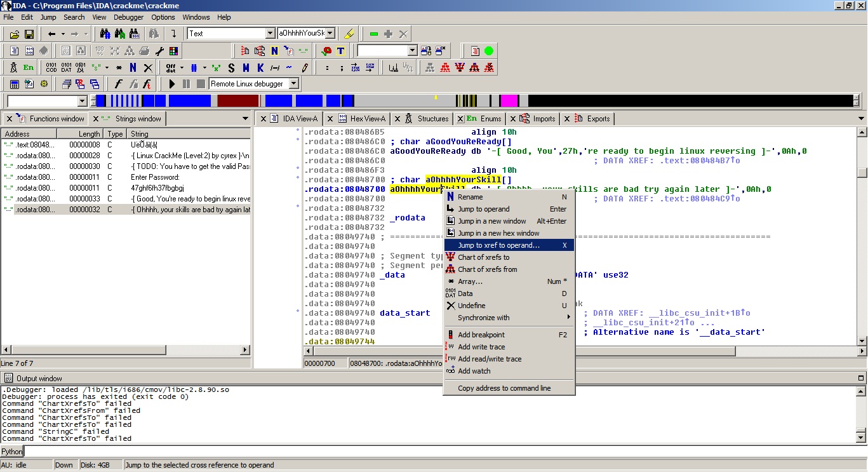Click the Python command line input field
Viewport: 868px width, 472px height.
pyautogui.click(x=444, y=452)
